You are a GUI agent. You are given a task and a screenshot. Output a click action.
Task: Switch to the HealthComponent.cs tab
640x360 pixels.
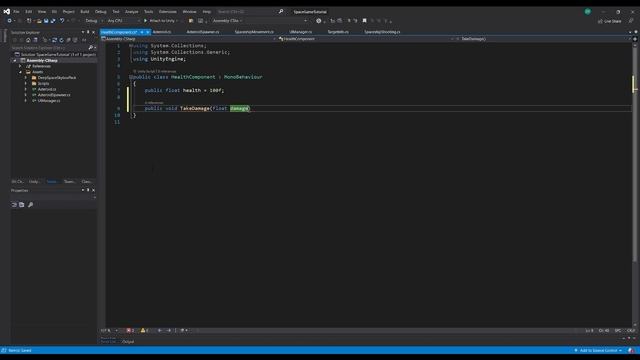119,32
